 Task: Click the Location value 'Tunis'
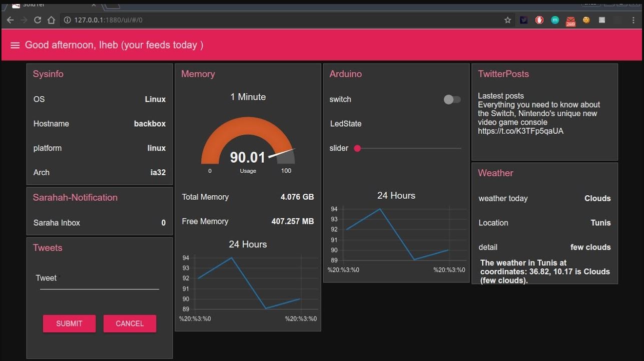tap(600, 223)
